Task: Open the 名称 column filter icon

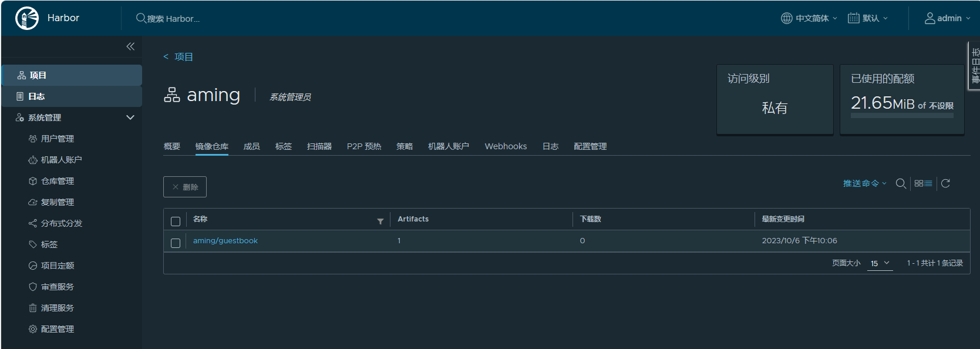Action: [380, 222]
